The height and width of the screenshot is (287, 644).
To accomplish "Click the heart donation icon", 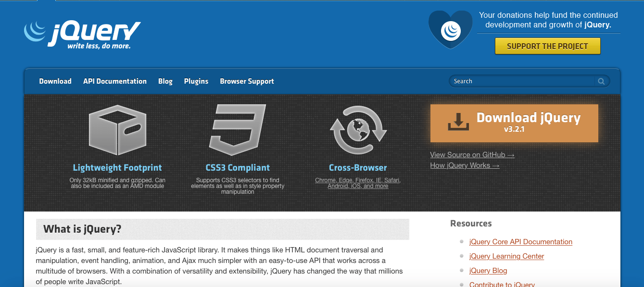I will (x=450, y=30).
